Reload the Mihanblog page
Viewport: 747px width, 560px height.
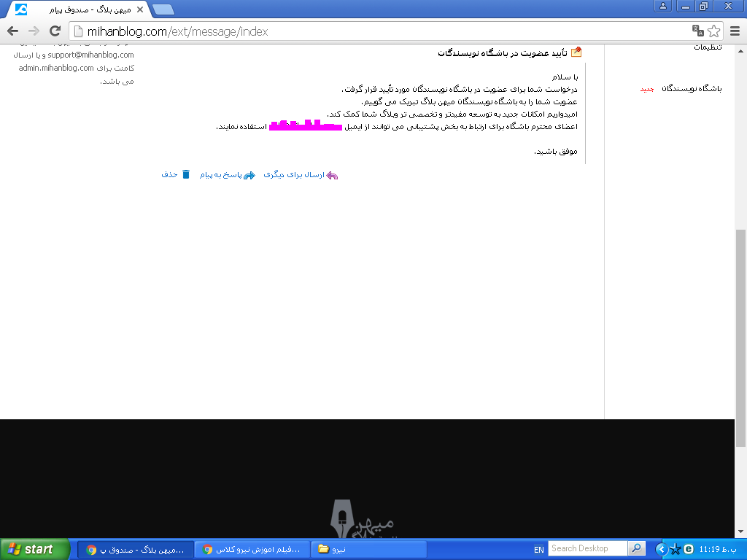click(x=55, y=31)
